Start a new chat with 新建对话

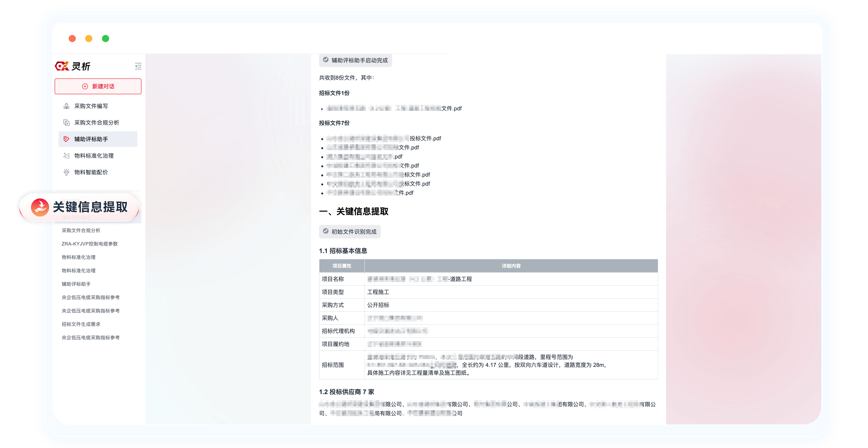[x=98, y=86]
